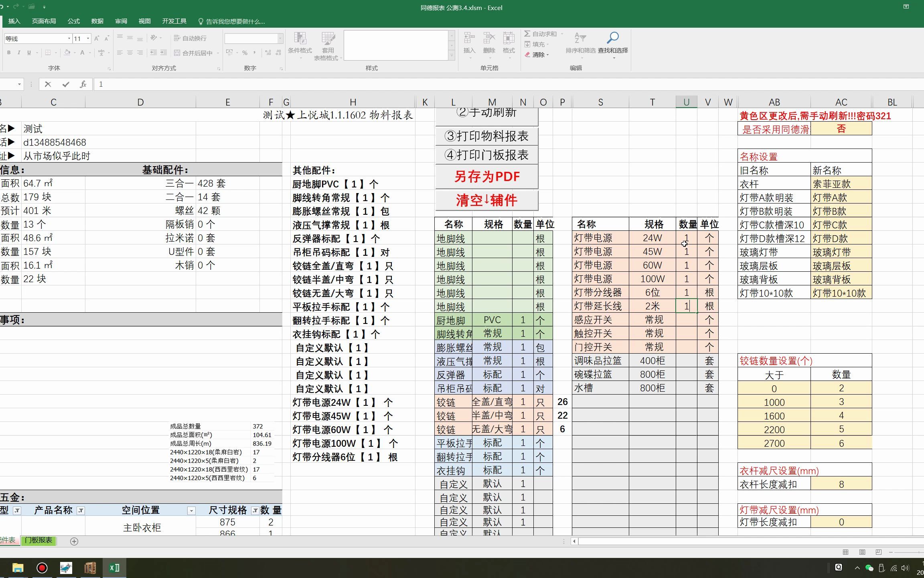
Task: Click the font color A icon
Action: pos(82,53)
